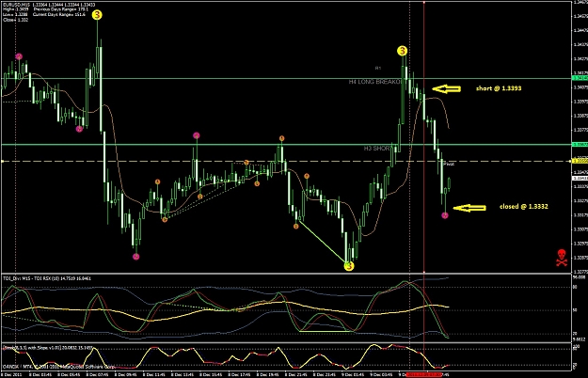
Task: Click the 96.008 value on TDI scale
Action: 580,277
